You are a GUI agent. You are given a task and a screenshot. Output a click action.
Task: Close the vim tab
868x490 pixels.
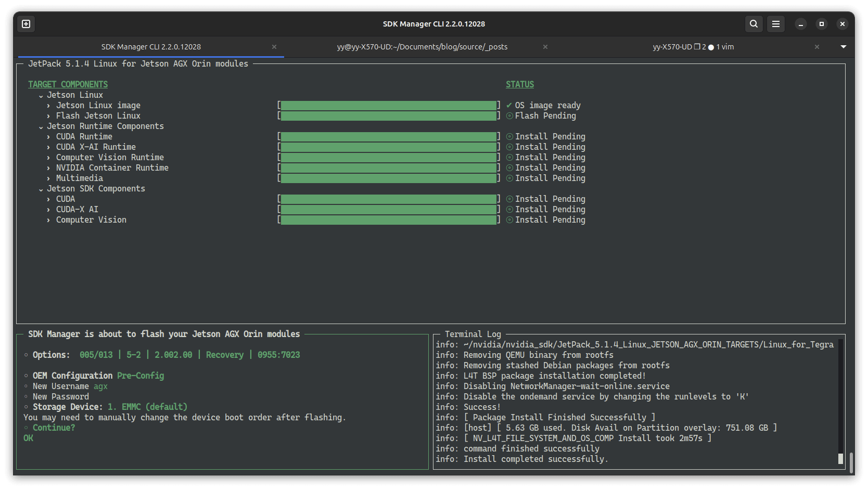pyautogui.click(x=817, y=47)
